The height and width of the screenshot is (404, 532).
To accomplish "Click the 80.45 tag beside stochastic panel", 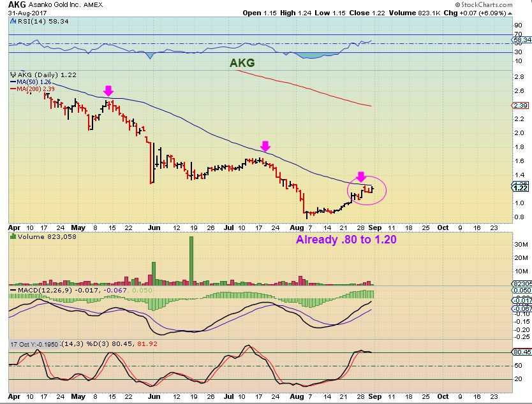I will (522, 352).
